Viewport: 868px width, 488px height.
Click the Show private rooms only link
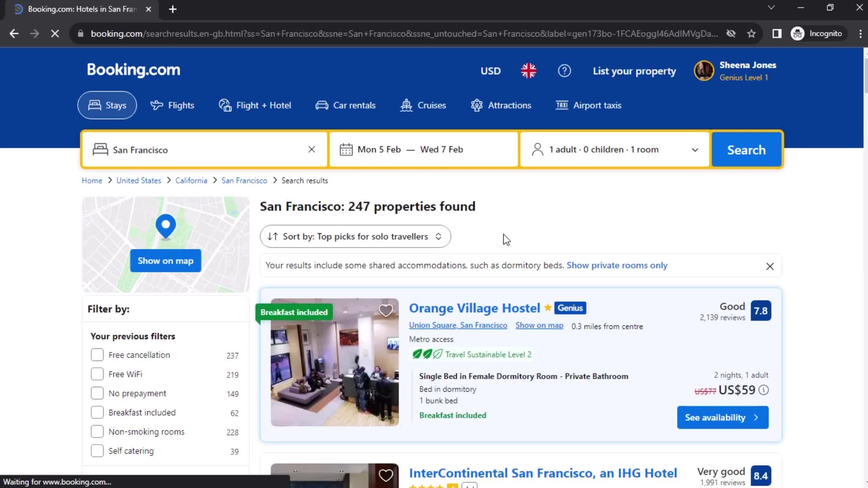coord(617,265)
